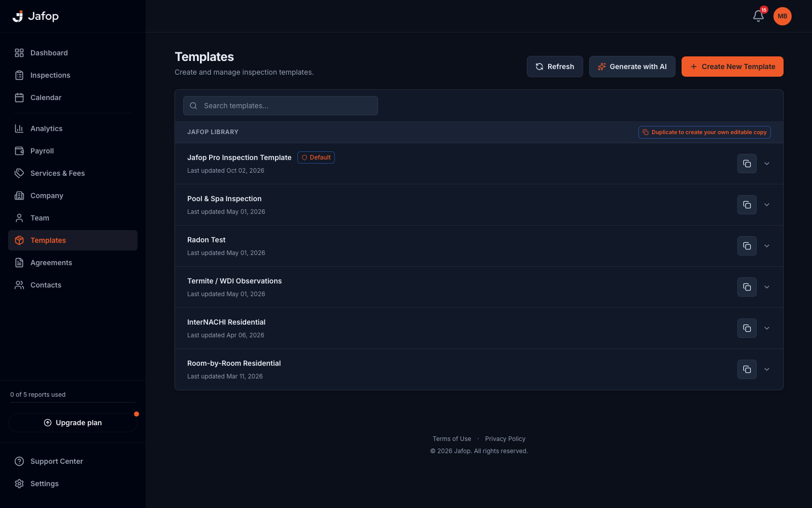Viewport: 812px width, 508px height.
Task: Duplicate the Radon Test template
Action: 747,246
